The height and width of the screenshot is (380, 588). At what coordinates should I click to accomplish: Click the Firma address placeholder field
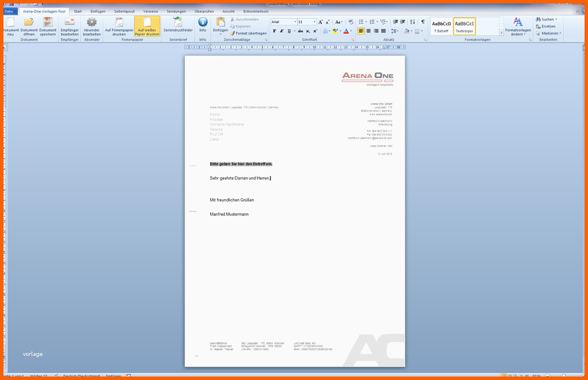tap(215, 115)
